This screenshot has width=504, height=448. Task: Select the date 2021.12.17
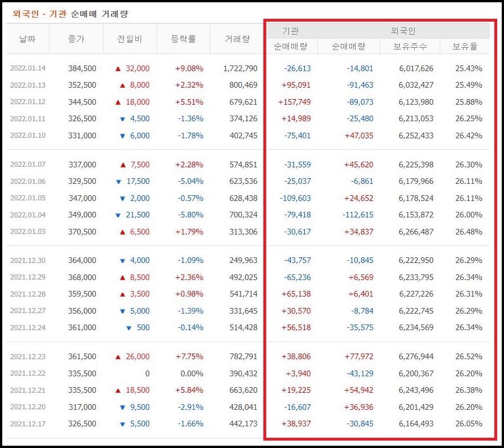(x=28, y=424)
